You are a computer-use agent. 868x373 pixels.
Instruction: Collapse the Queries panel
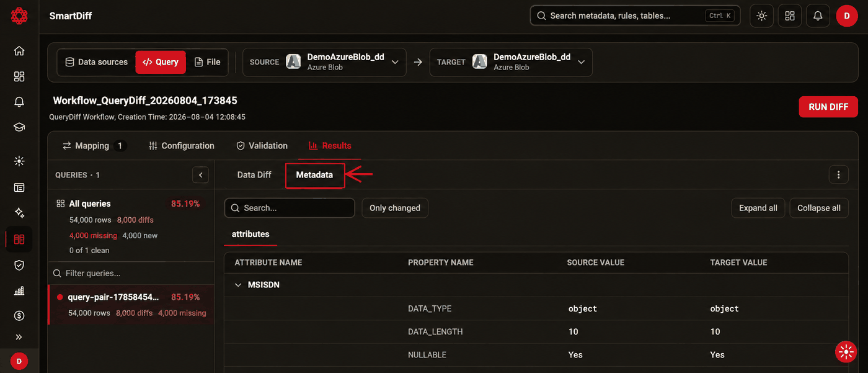click(x=200, y=175)
